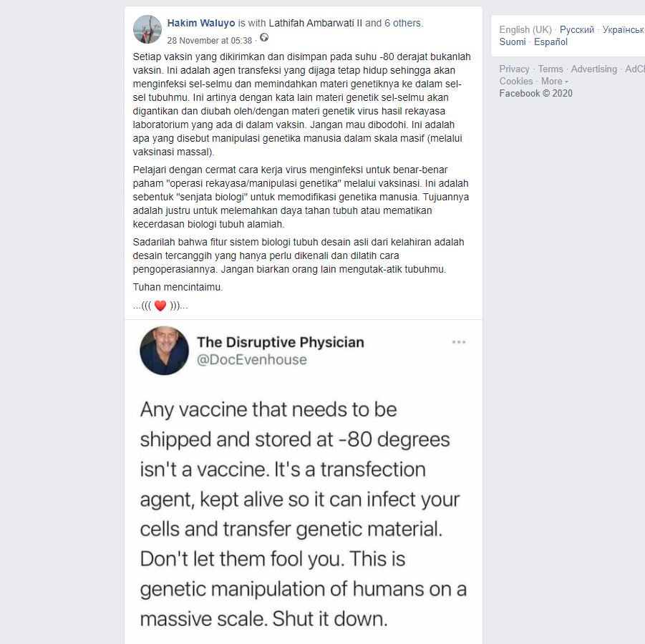645x644 pixels.
Task: Switch language to Español
Action: 551,42
